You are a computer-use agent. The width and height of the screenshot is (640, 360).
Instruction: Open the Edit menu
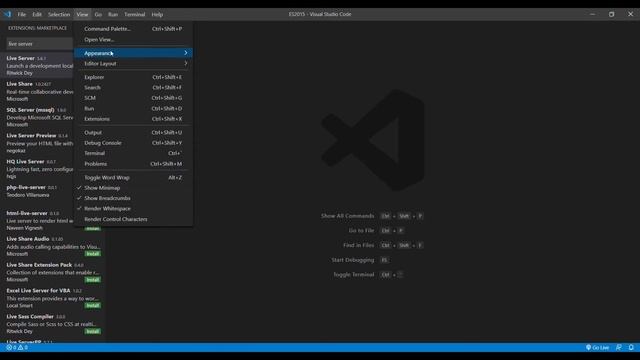(x=37, y=14)
